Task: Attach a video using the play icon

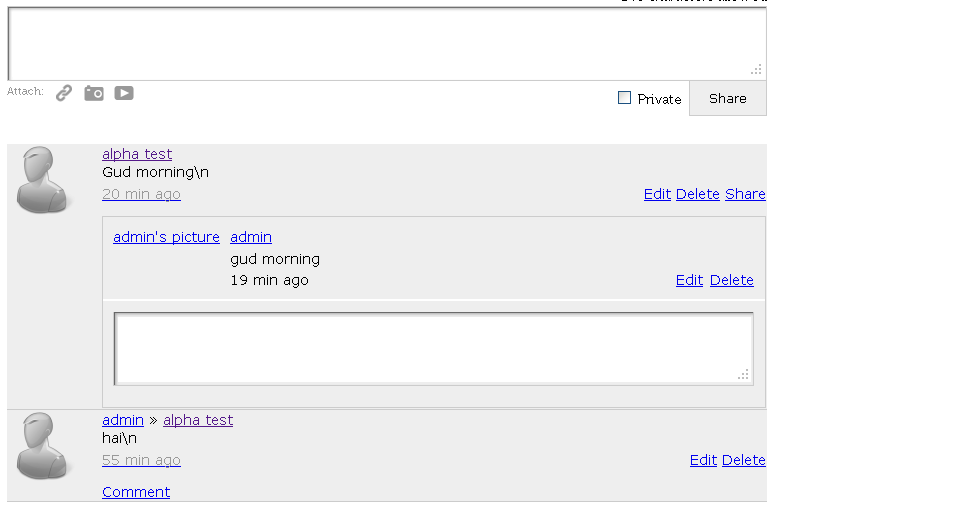Action: pyautogui.click(x=123, y=93)
